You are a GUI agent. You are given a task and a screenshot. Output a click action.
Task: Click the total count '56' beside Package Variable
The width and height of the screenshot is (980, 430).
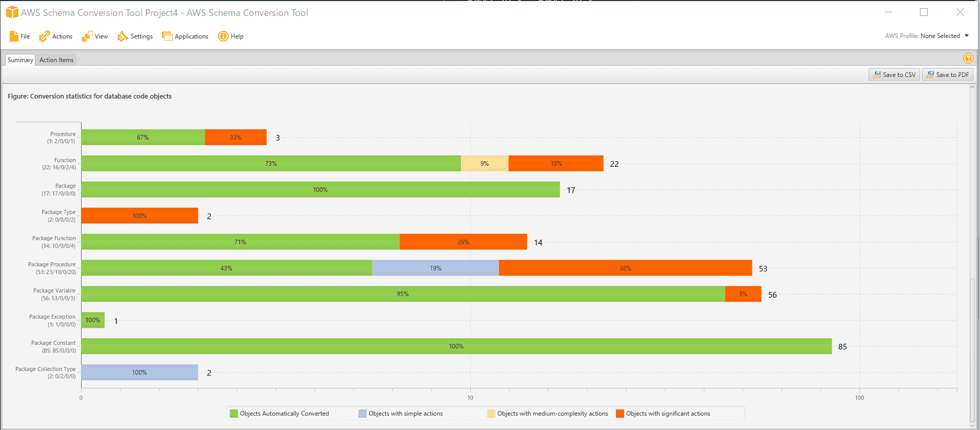[x=772, y=295]
